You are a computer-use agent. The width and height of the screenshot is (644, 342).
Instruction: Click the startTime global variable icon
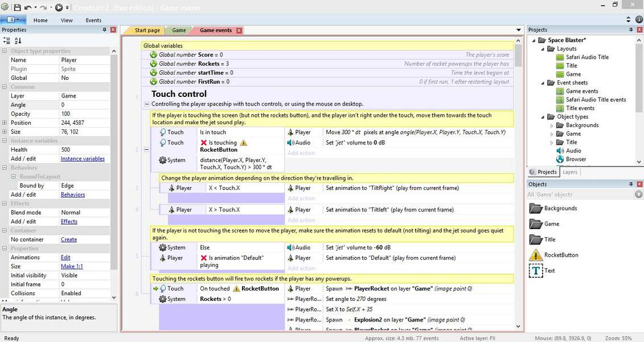pyautogui.click(x=154, y=73)
